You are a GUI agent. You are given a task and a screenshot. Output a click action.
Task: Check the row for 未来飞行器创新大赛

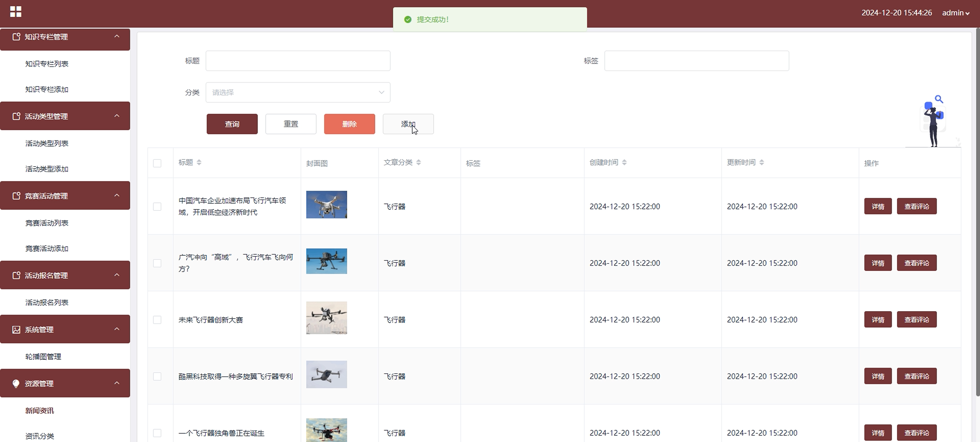pyautogui.click(x=157, y=320)
